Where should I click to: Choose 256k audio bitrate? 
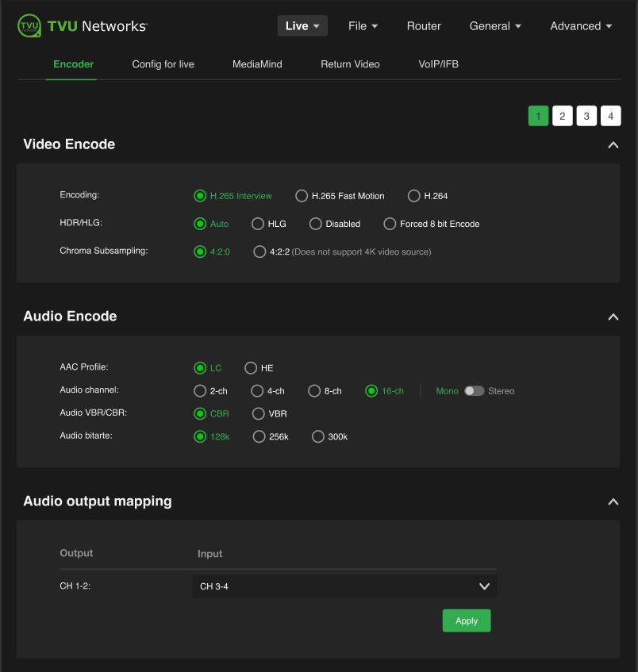point(258,436)
